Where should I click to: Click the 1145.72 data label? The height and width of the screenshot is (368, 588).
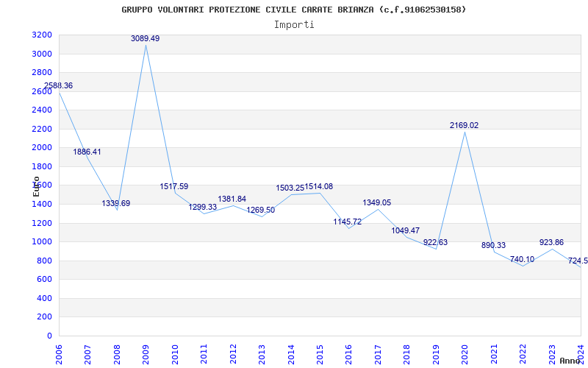tap(348, 222)
